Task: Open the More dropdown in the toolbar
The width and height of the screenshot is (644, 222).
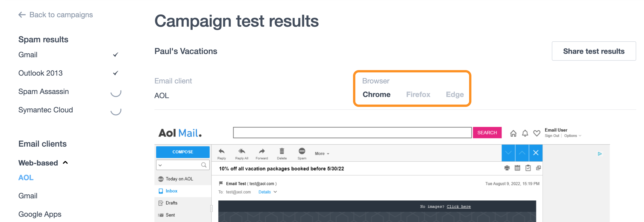Action: pos(322,154)
